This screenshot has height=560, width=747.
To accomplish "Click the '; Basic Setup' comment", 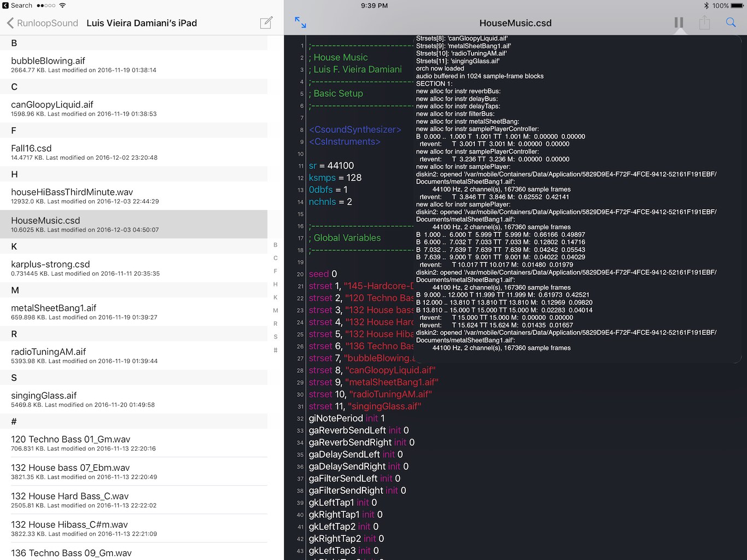I will [x=336, y=94].
